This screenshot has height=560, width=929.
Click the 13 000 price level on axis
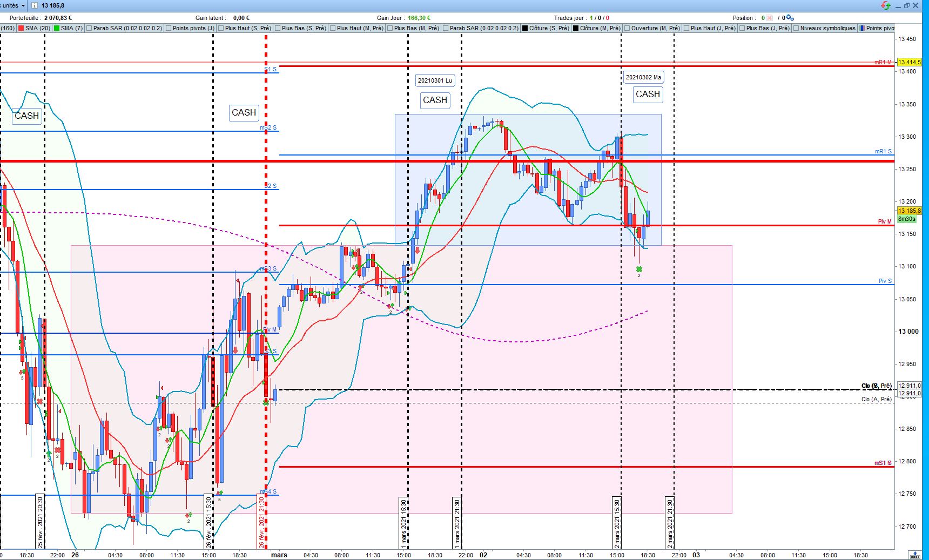pyautogui.click(x=908, y=332)
